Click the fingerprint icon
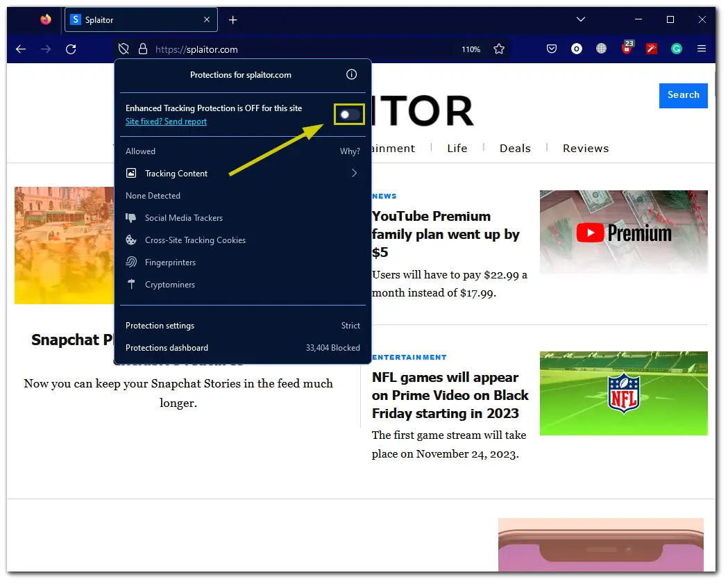 coord(131,262)
